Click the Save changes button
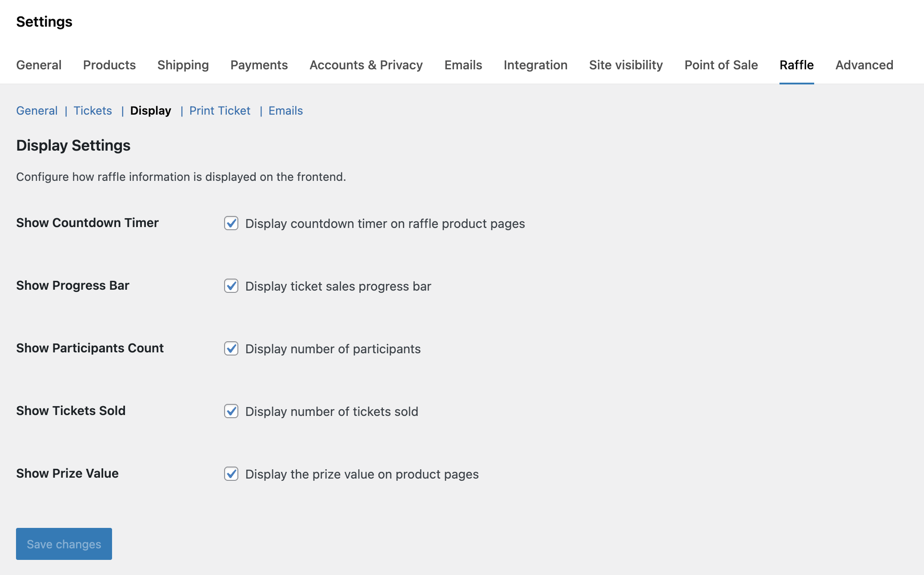924x575 pixels. coord(63,543)
